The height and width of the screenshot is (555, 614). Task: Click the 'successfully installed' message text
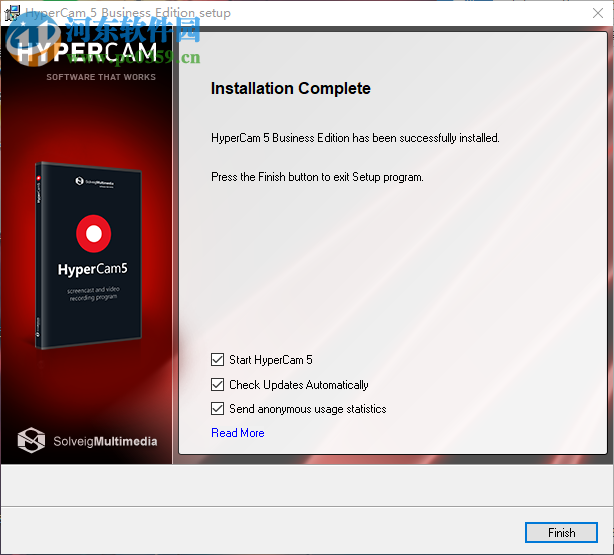pos(355,138)
